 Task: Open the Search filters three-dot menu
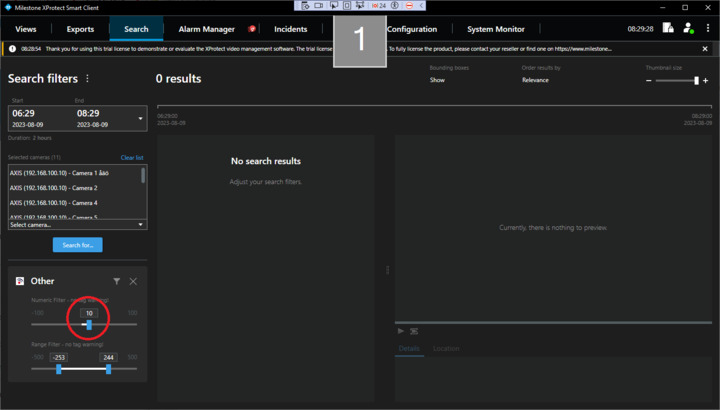tap(87, 79)
